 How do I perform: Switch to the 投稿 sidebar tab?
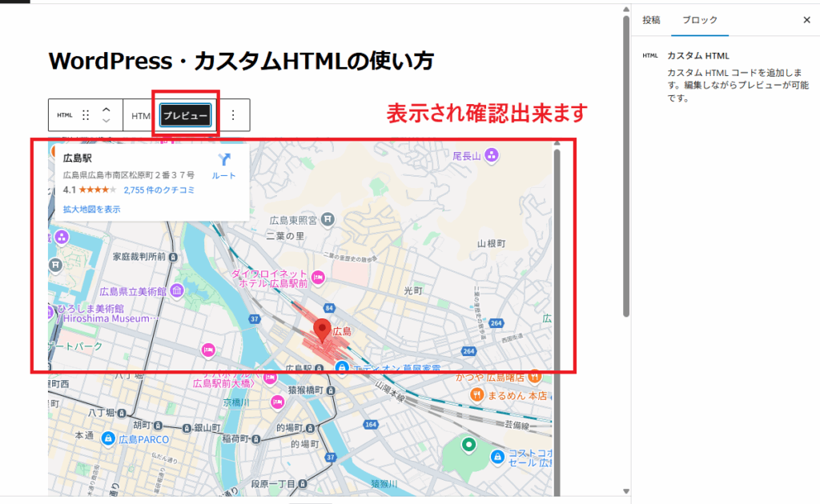[651, 20]
